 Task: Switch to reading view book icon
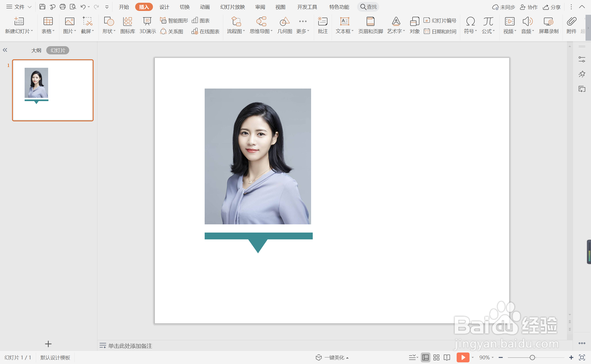pyautogui.click(x=447, y=357)
